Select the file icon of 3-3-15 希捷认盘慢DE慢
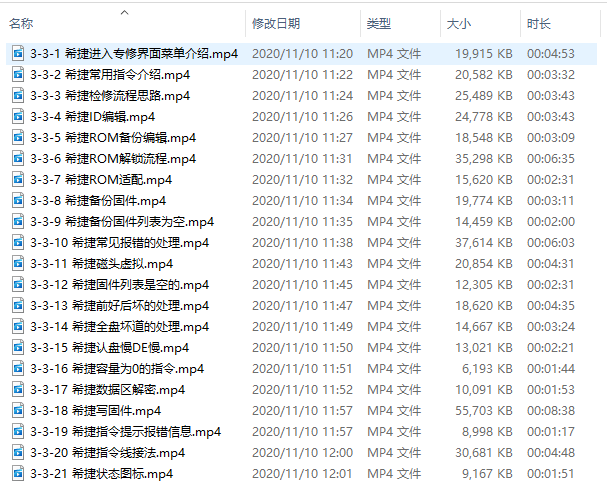This screenshot has height=493, width=607. pyautogui.click(x=18, y=347)
